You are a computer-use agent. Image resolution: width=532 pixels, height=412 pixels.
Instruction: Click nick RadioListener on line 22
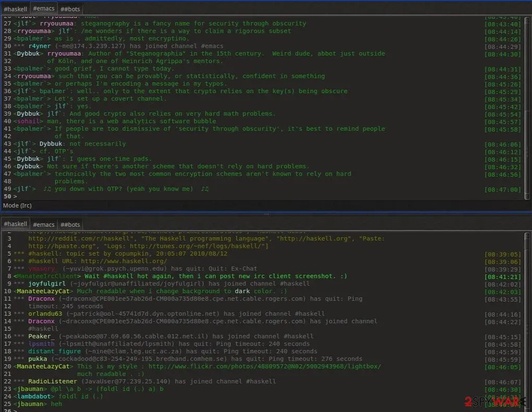(53, 381)
